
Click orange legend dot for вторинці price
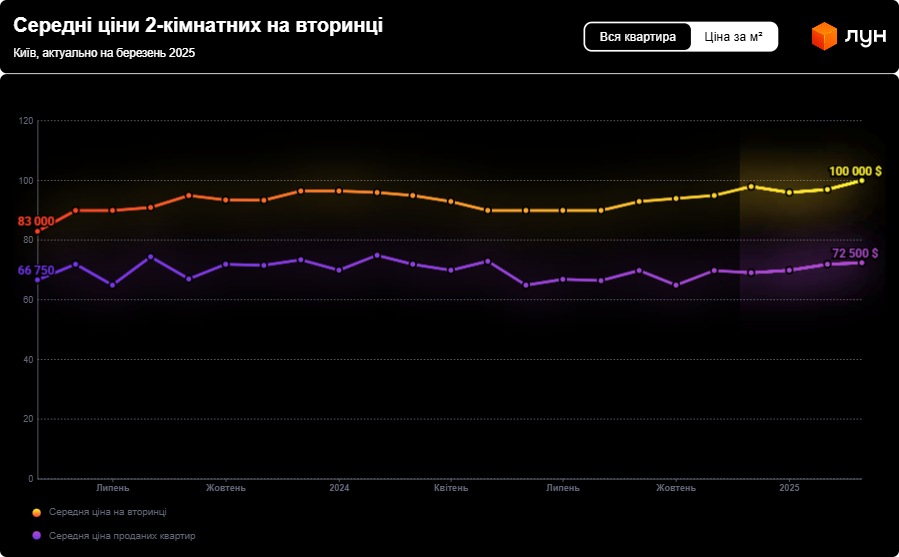pyautogui.click(x=37, y=512)
